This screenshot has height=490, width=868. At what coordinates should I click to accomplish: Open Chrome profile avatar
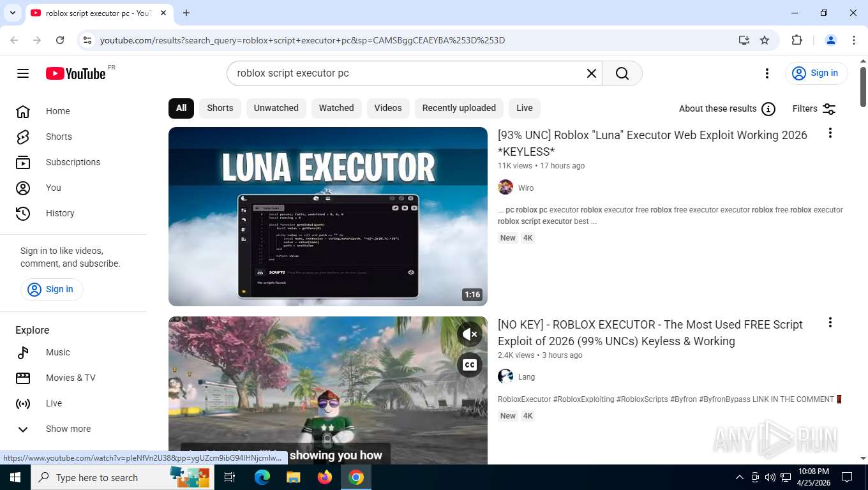coord(831,40)
